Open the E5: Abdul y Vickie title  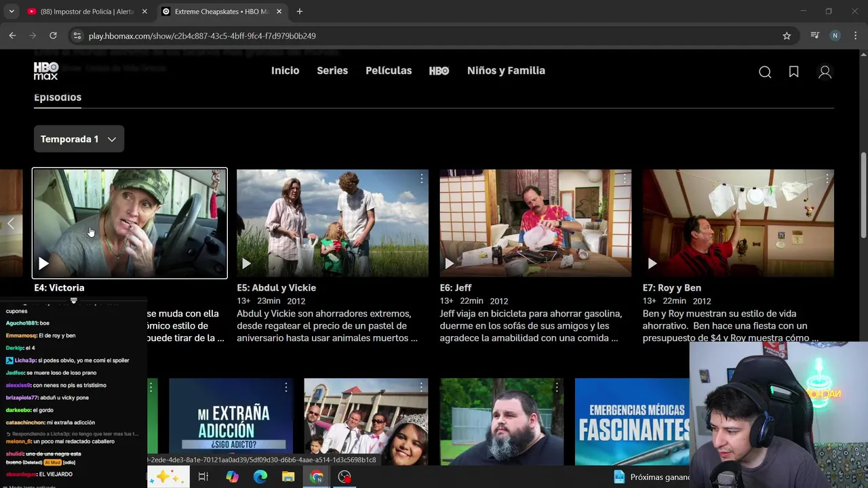[x=276, y=287]
